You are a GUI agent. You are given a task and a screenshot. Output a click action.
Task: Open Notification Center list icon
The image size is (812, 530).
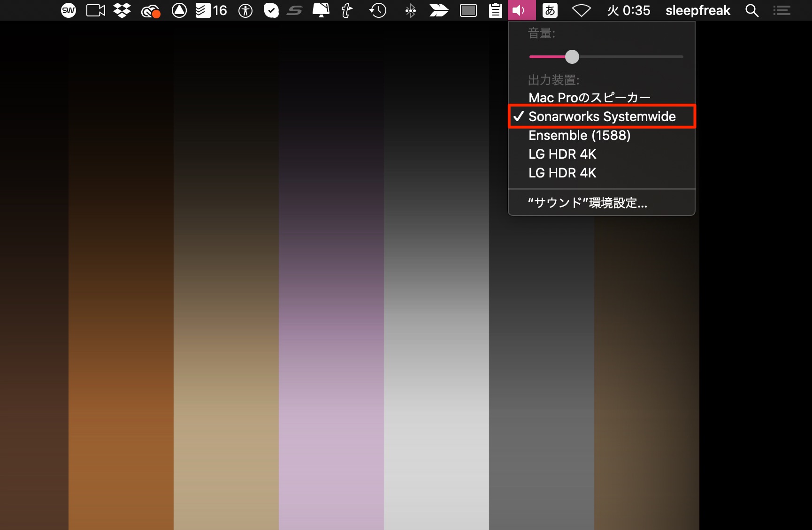[x=782, y=10]
